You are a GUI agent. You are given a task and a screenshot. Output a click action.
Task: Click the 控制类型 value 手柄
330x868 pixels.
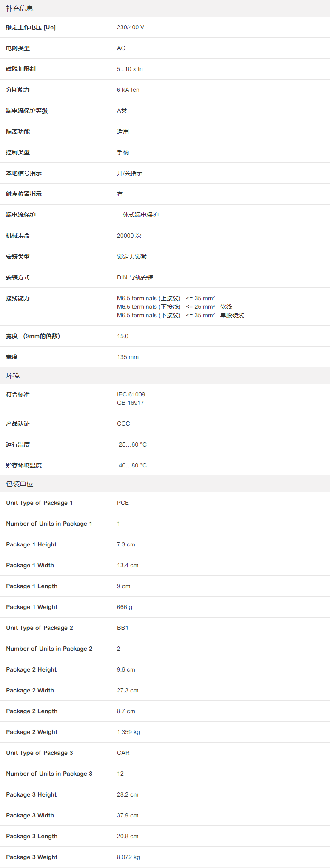[123, 152]
